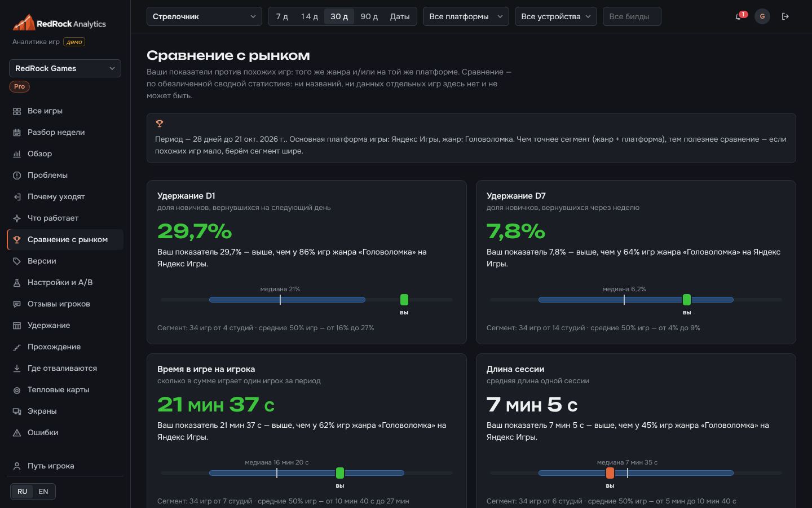Click the Обзор bar chart icon
The width and height of the screenshot is (812, 508).
17,154
